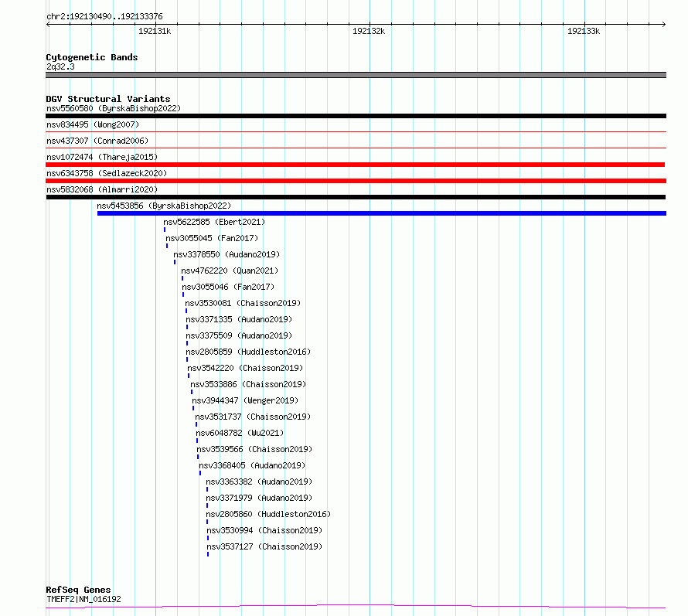
Task: Click the RefSeq Genes track title
Action: 78,590
